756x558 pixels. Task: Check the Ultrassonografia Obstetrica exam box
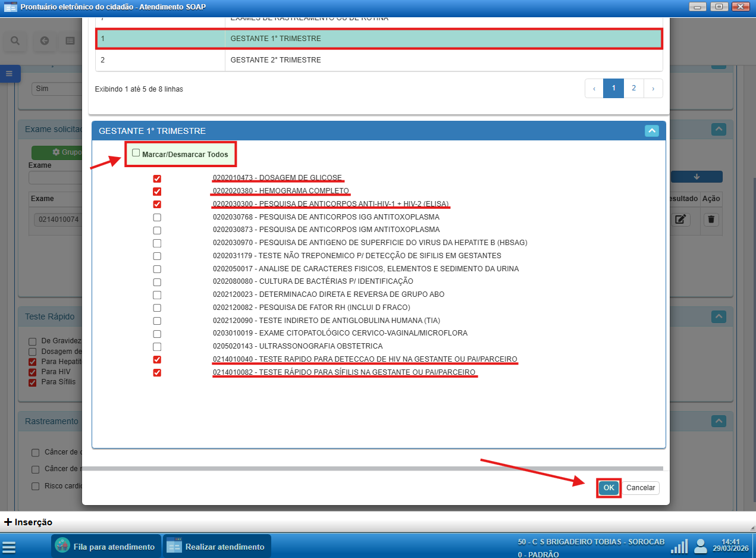click(x=157, y=346)
